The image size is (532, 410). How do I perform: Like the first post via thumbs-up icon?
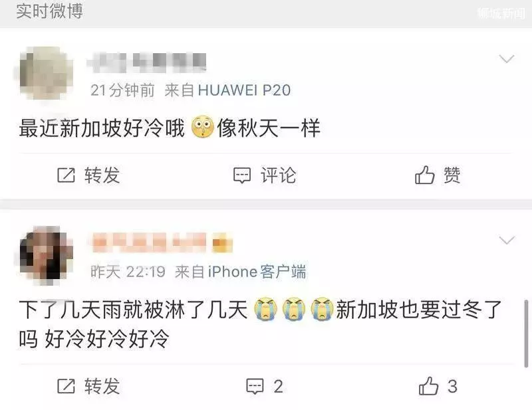coord(424,175)
